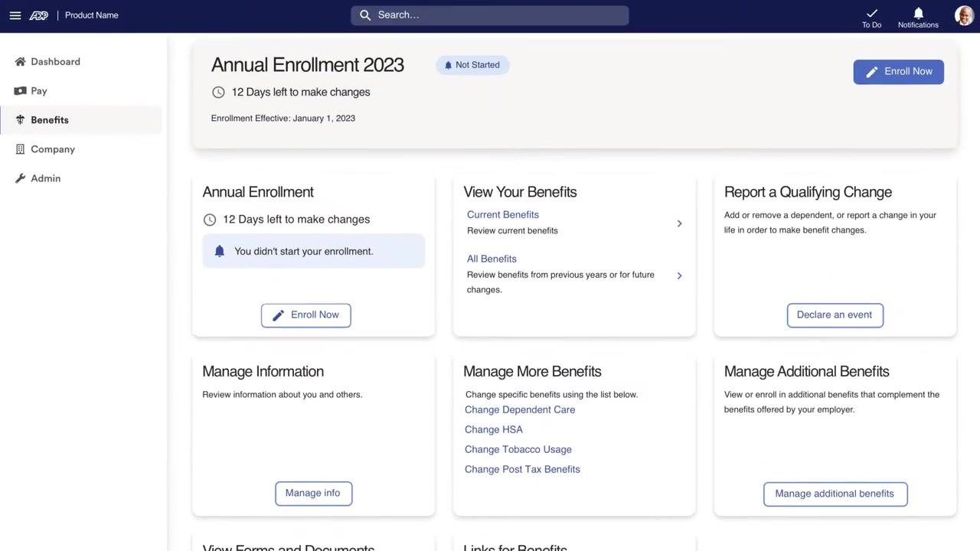Click Manage additional benefits button
The width and height of the screenshot is (980, 551).
[835, 494]
